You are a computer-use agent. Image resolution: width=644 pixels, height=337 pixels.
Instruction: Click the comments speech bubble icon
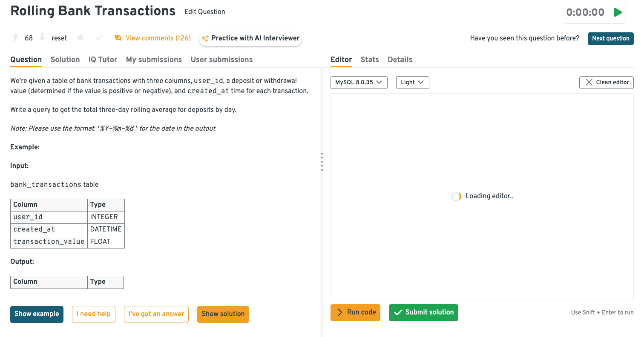coord(118,38)
